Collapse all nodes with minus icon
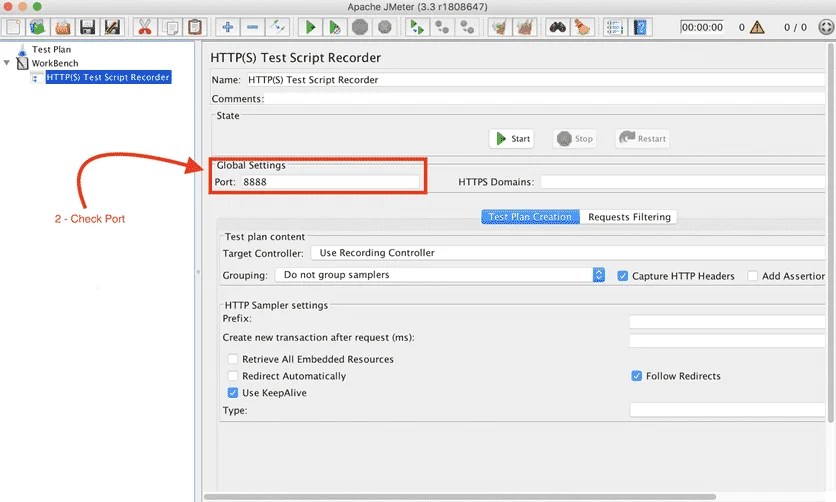This screenshot has width=836, height=502. point(253,27)
